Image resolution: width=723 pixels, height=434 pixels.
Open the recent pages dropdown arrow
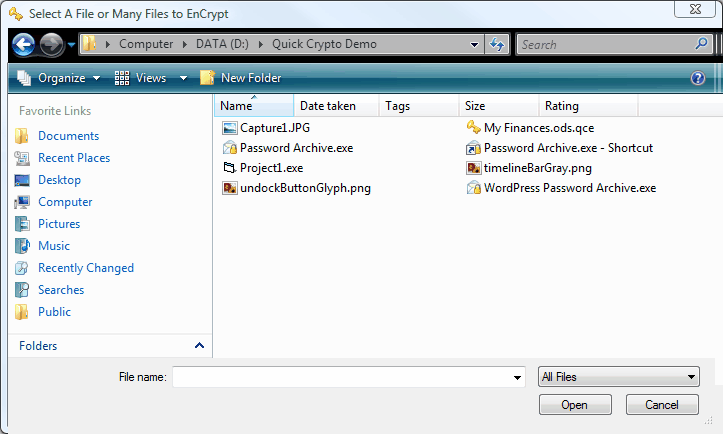[71, 45]
